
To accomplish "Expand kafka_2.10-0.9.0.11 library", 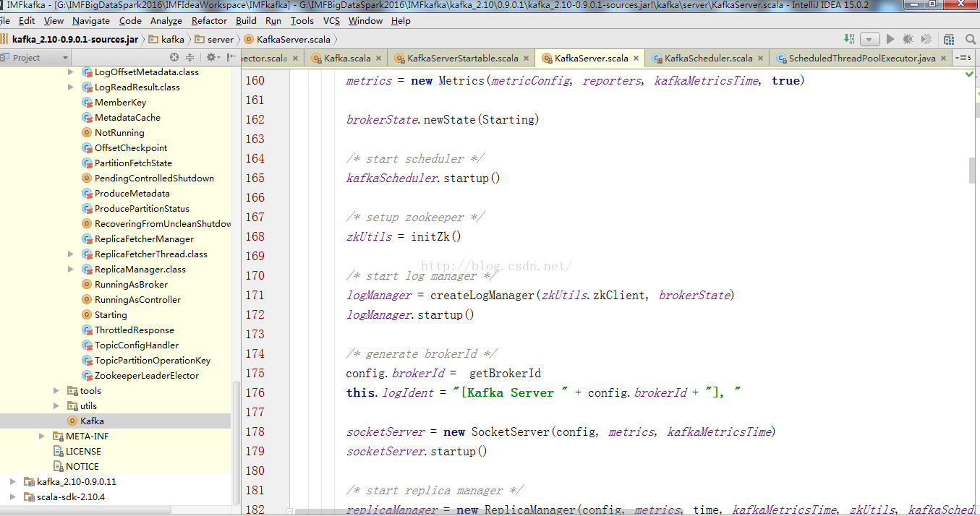I will pos(12,482).
